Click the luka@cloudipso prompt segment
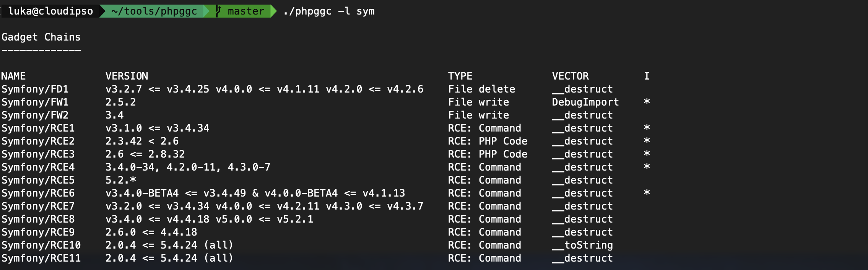Viewport: 868px width, 270px height. coord(50,11)
